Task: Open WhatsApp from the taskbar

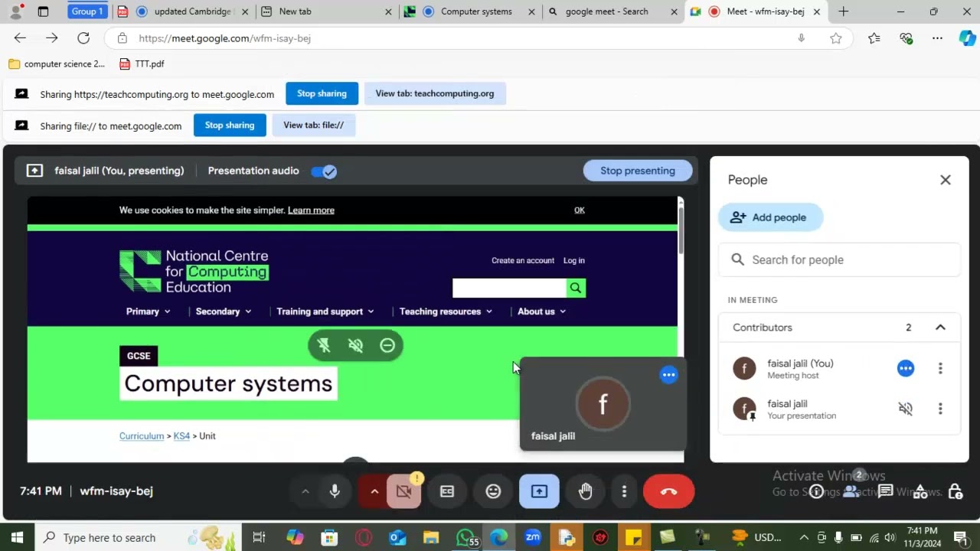Action: [x=465, y=537]
